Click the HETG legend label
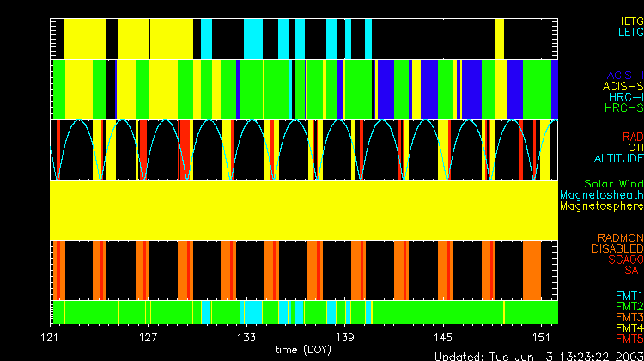 (x=629, y=21)
